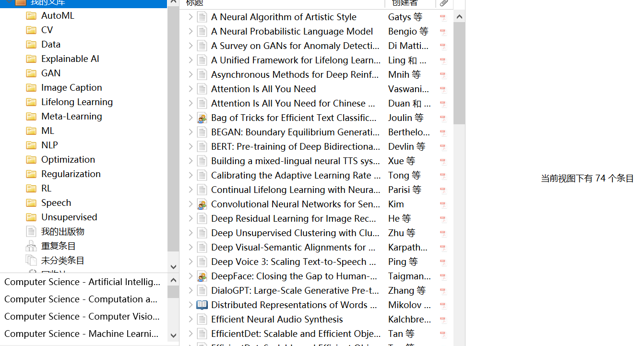Open the Regularization collection

pyautogui.click(x=71, y=174)
